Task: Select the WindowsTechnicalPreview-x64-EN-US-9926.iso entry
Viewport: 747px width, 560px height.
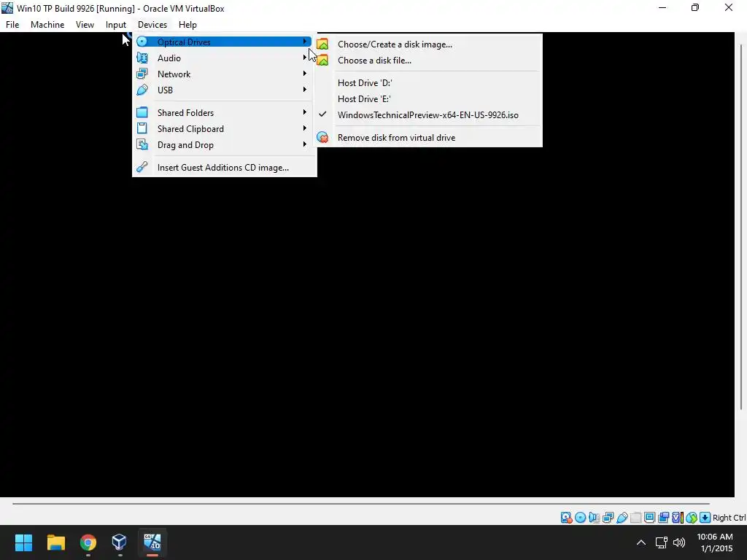Action: coord(429,114)
